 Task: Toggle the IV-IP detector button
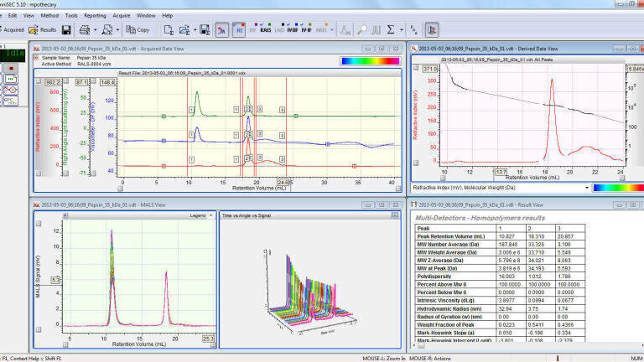(x=306, y=29)
